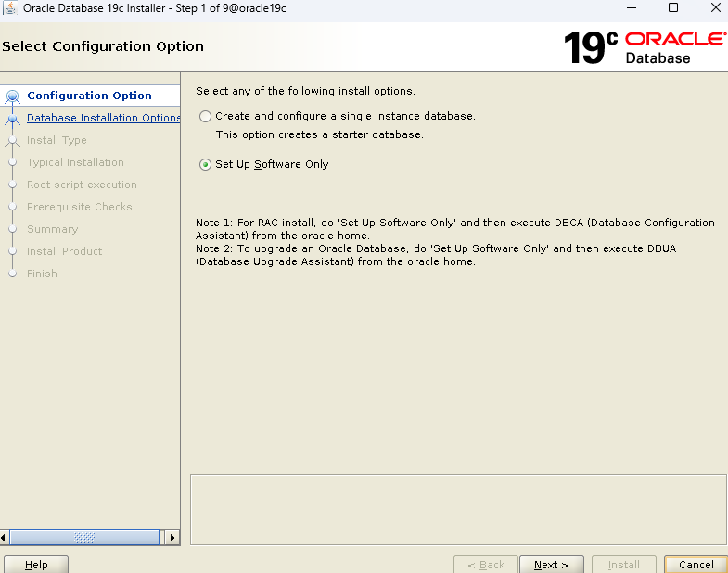
Task: Click 'Select Configuration Option' heading text
Action: pyautogui.click(x=103, y=46)
